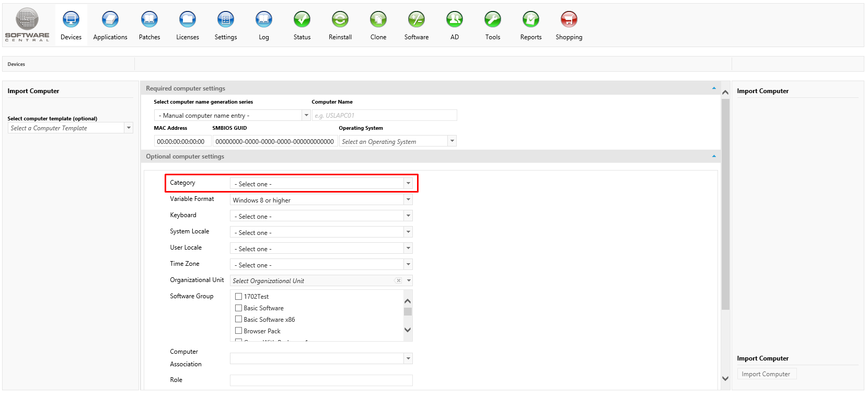Clear the Organizational Unit selection
Screen dimensions: 868x394
(399, 280)
